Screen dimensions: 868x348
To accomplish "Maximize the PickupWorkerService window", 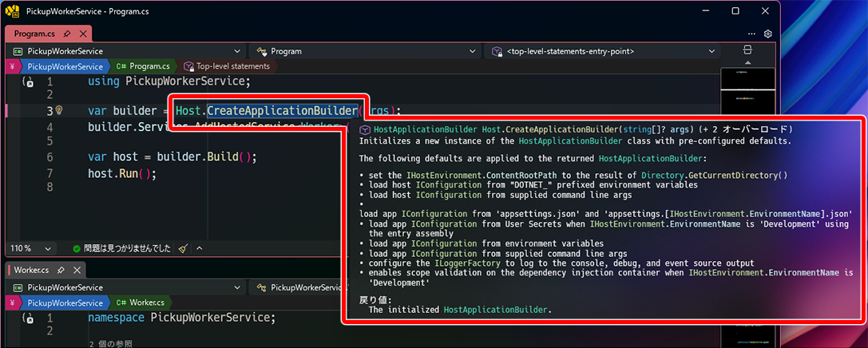I will [735, 11].
